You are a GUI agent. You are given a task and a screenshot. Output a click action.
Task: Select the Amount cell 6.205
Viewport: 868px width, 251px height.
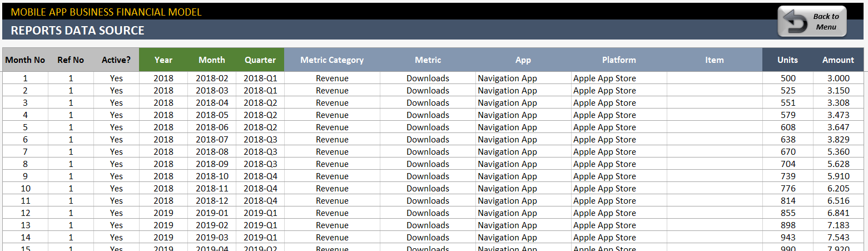[839, 189]
